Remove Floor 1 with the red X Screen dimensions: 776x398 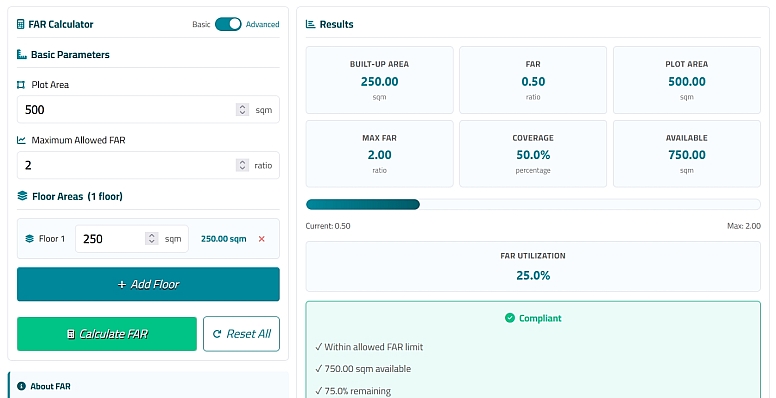pos(262,239)
